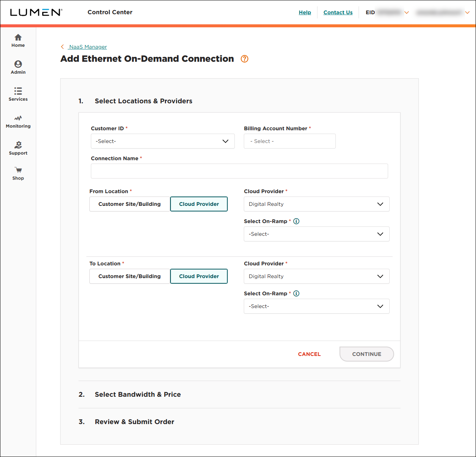Open From Location Select On-Ramp dropdown
The width and height of the screenshot is (476, 457).
(x=317, y=234)
